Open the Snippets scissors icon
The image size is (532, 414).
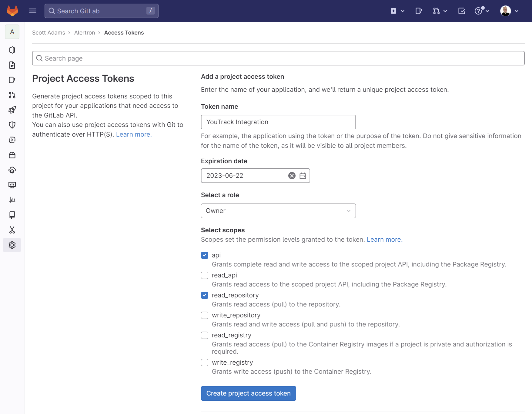(x=12, y=230)
